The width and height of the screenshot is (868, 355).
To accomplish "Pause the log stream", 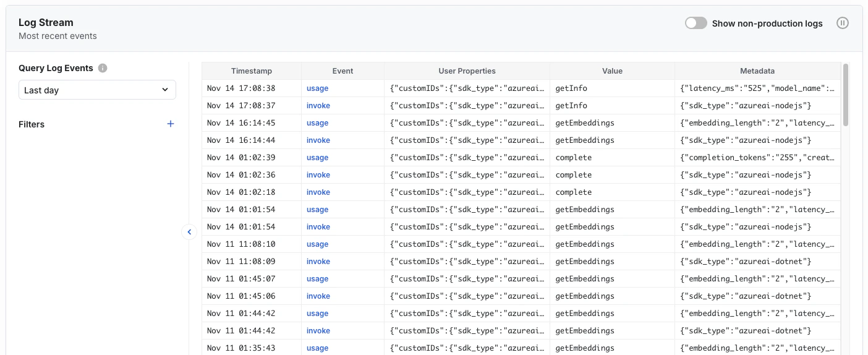I will tap(843, 23).
